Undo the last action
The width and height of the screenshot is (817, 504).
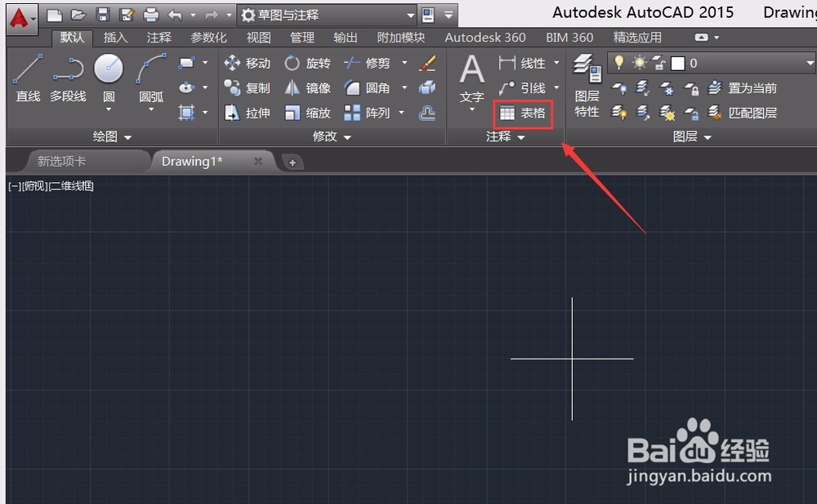[175, 16]
